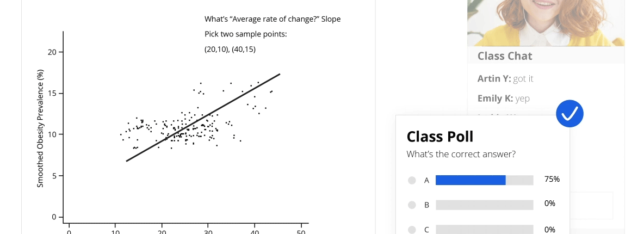Open the teacher video thumbnail

click(546, 23)
